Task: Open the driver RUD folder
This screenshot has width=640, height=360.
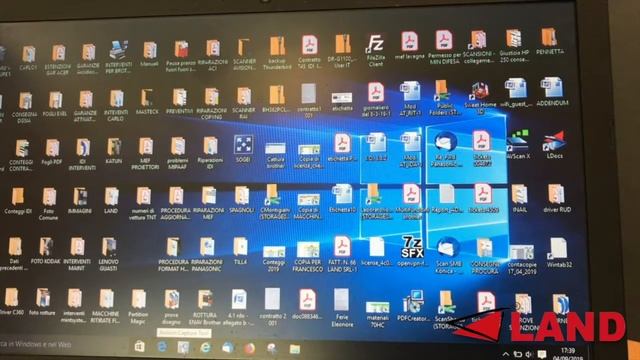Action: (556, 195)
